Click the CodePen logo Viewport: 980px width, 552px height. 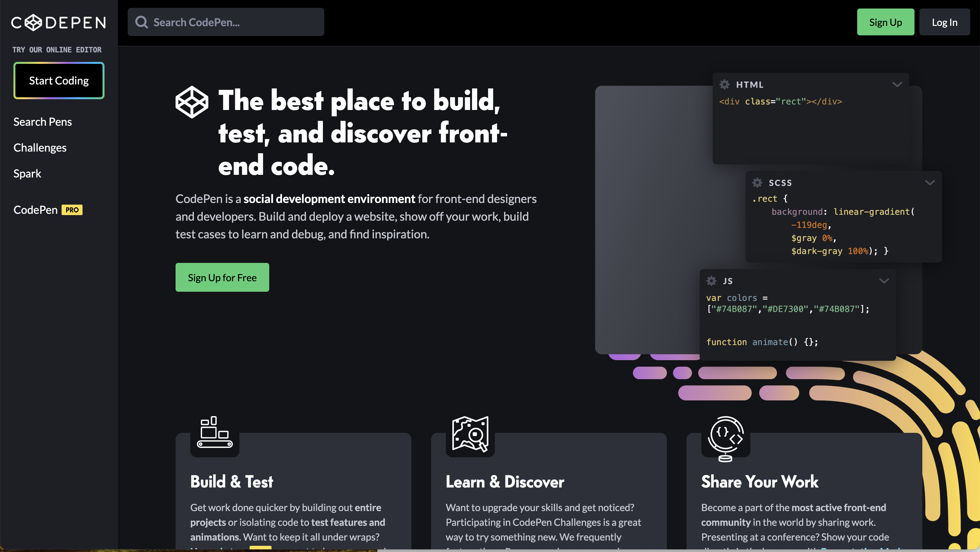pyautogui.click(x=59, y=22)
